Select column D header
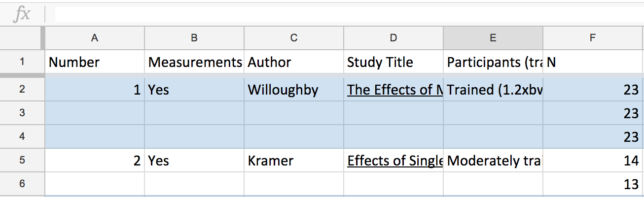 394,38
